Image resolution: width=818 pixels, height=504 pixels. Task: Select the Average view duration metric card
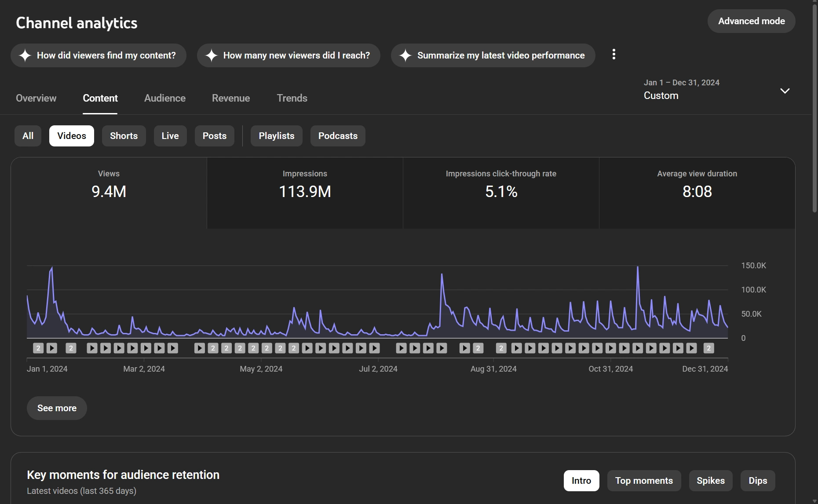(697, 193)
